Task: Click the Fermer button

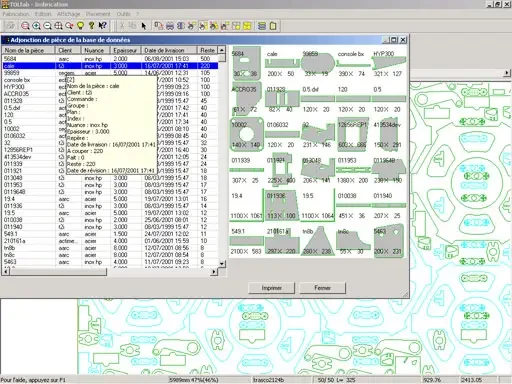Action: [x=322, y=288]
